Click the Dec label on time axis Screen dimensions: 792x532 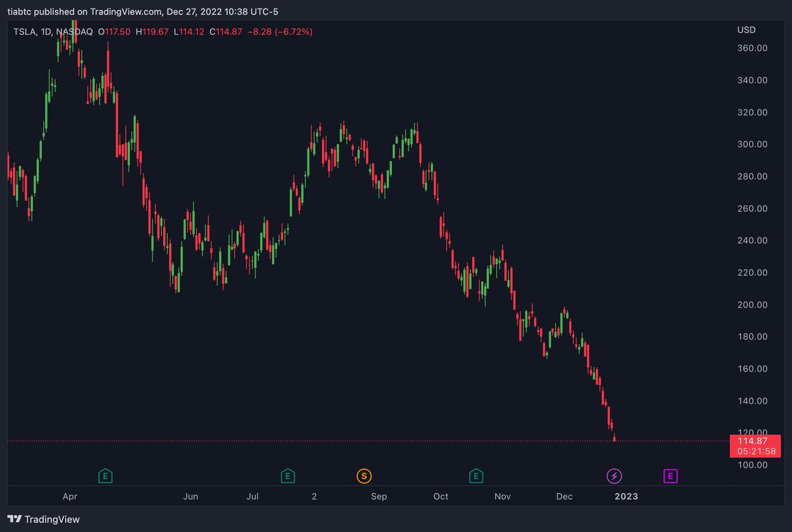[564, 496]
